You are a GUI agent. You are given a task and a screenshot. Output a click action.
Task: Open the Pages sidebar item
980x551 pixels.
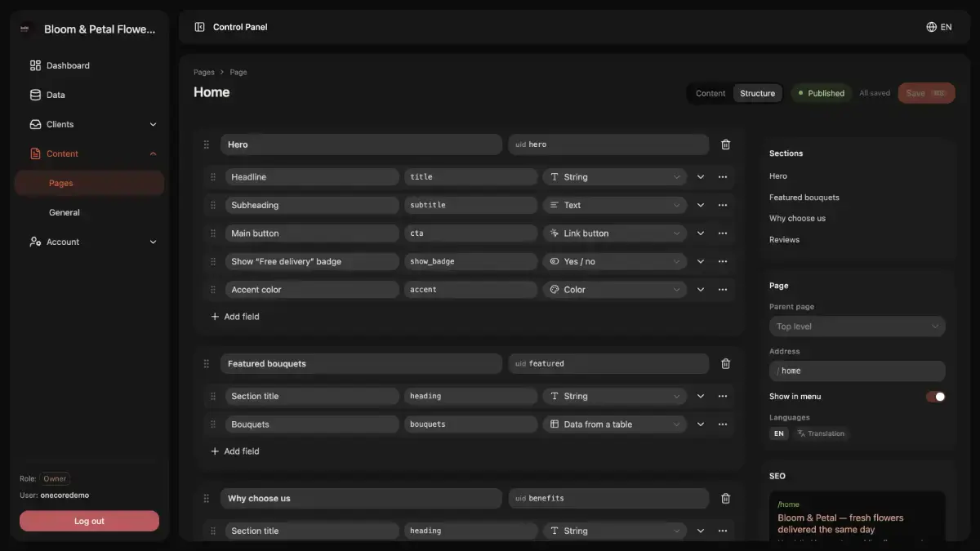(89, 183)
